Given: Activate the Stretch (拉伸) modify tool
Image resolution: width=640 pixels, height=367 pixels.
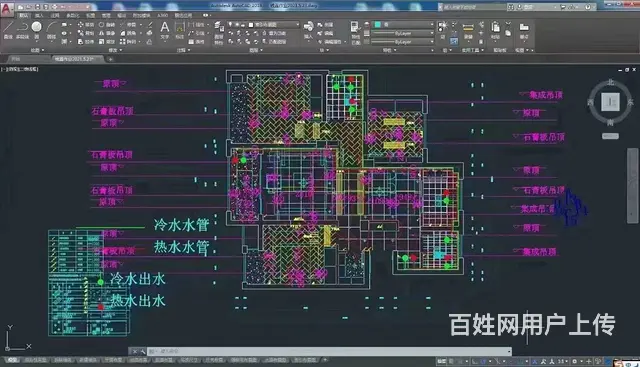Looking at the screenshot, I should [86, 42].
